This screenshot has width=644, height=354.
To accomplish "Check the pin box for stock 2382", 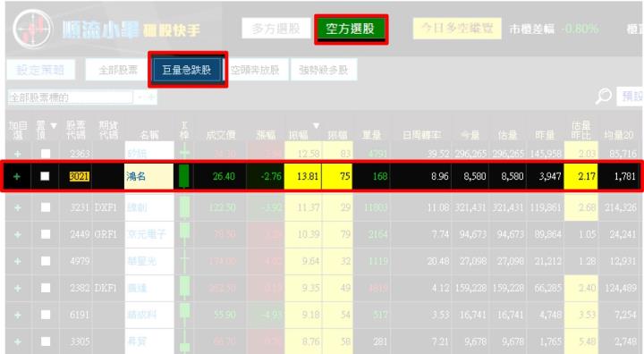I will coord(46,288).
